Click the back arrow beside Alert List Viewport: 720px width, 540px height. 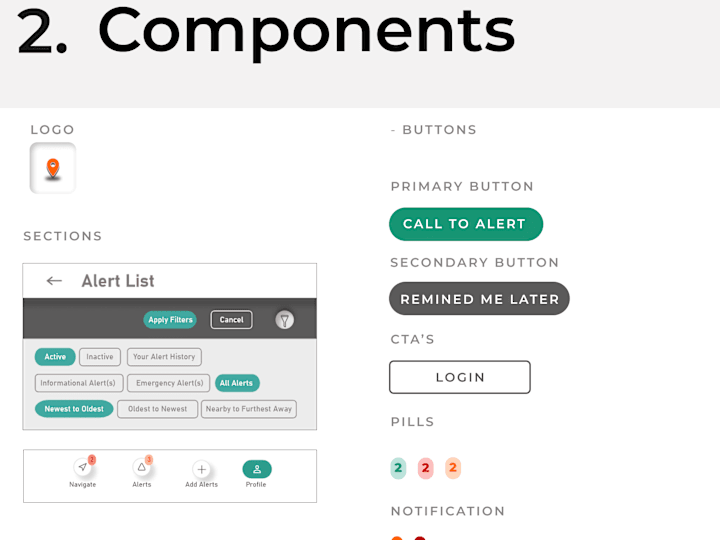coord(54,281)
